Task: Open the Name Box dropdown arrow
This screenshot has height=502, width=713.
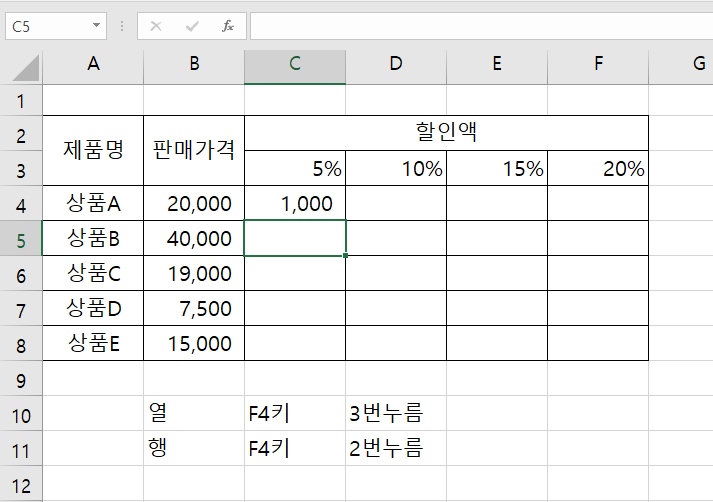Action: point(96,26)
